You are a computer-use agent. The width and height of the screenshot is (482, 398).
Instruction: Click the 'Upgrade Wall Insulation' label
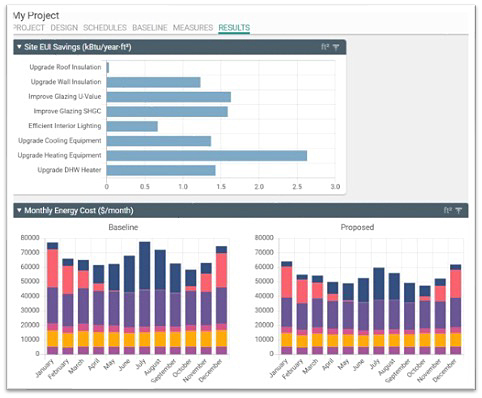(66, 82)
